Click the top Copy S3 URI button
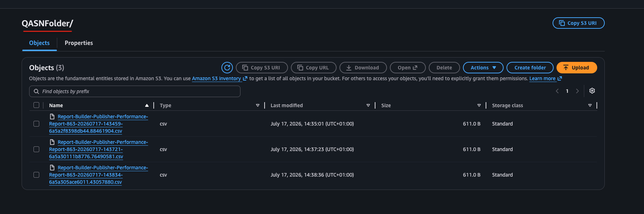The width and height of the screenshot is (644, 214). [x=578, y=23]
